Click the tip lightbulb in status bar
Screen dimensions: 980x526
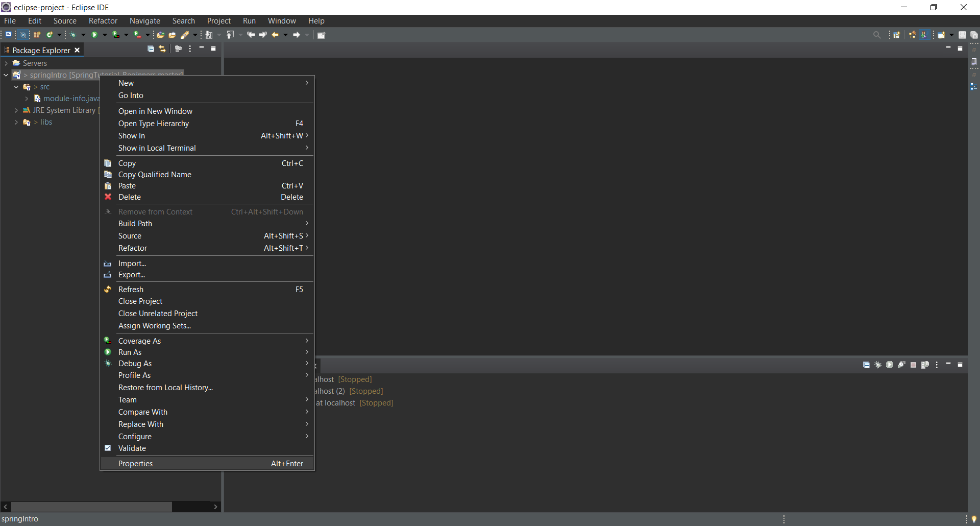pos(974,519)
